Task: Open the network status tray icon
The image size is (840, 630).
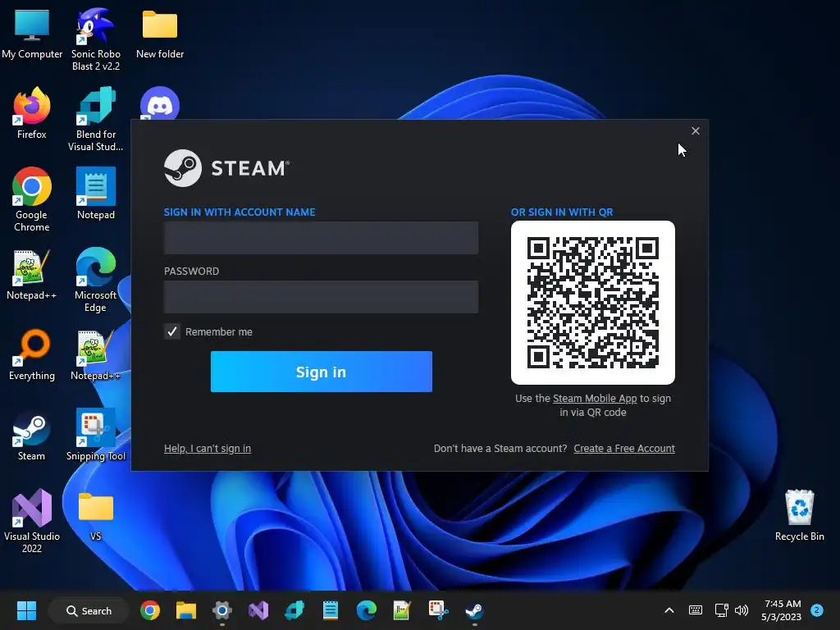Action: [721, 610]
